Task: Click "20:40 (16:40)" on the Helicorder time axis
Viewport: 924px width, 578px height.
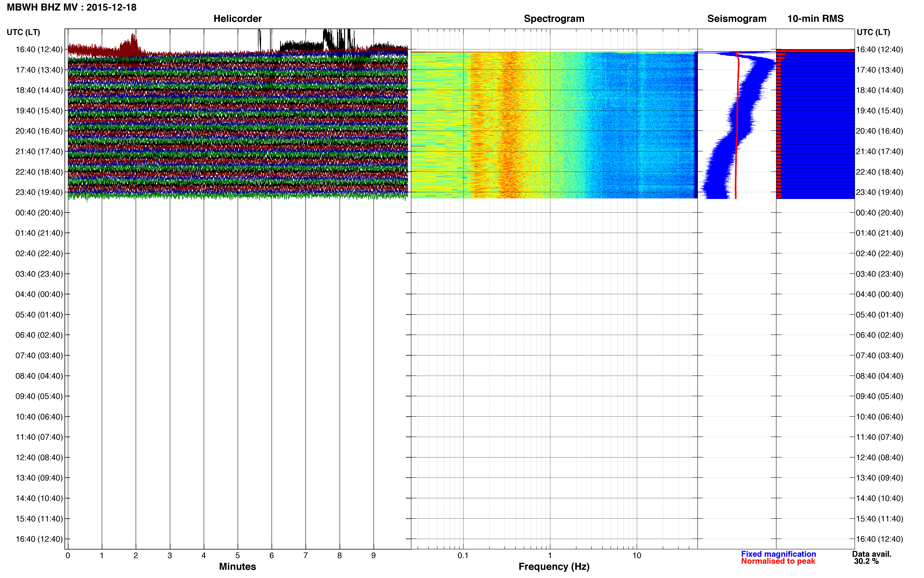Action: tap(39, 131)
